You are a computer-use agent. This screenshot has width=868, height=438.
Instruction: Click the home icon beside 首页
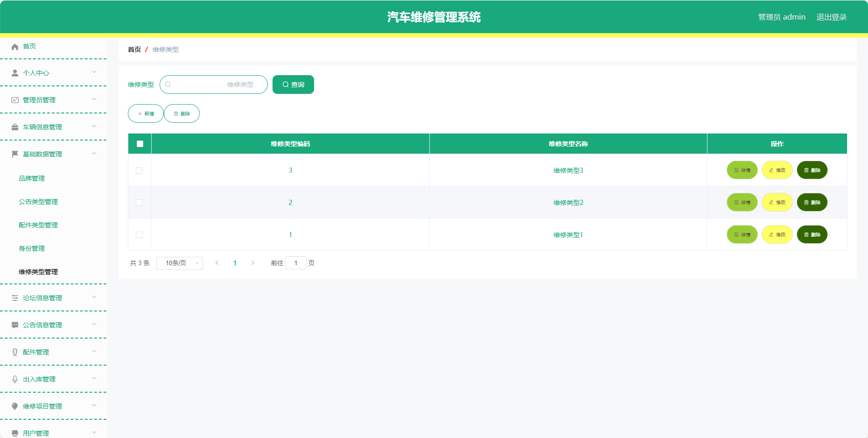click(x=15, y=47)
